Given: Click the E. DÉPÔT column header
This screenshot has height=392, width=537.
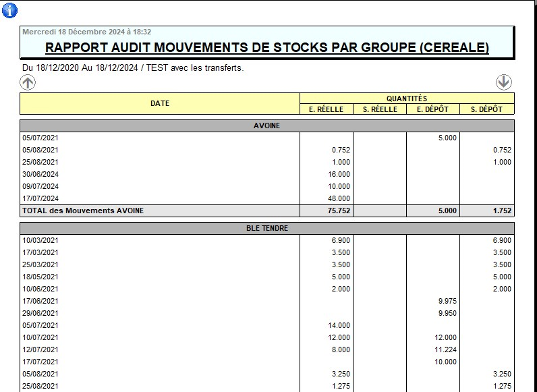Looking at the screenshot, I should [x=433, y=109].
